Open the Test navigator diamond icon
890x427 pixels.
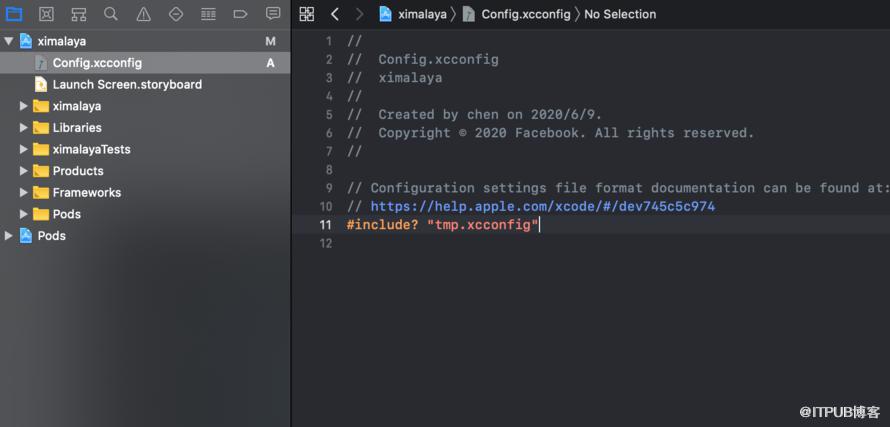176,14
